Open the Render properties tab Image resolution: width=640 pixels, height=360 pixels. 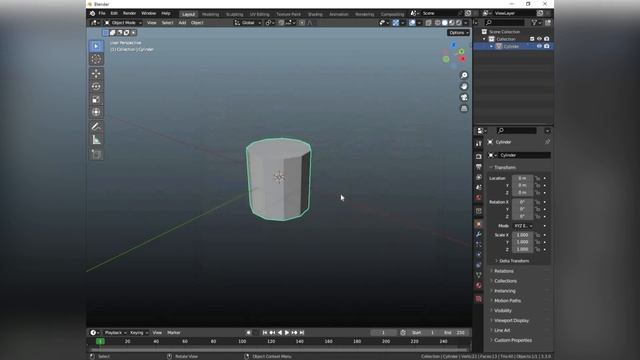coord(479,156)
